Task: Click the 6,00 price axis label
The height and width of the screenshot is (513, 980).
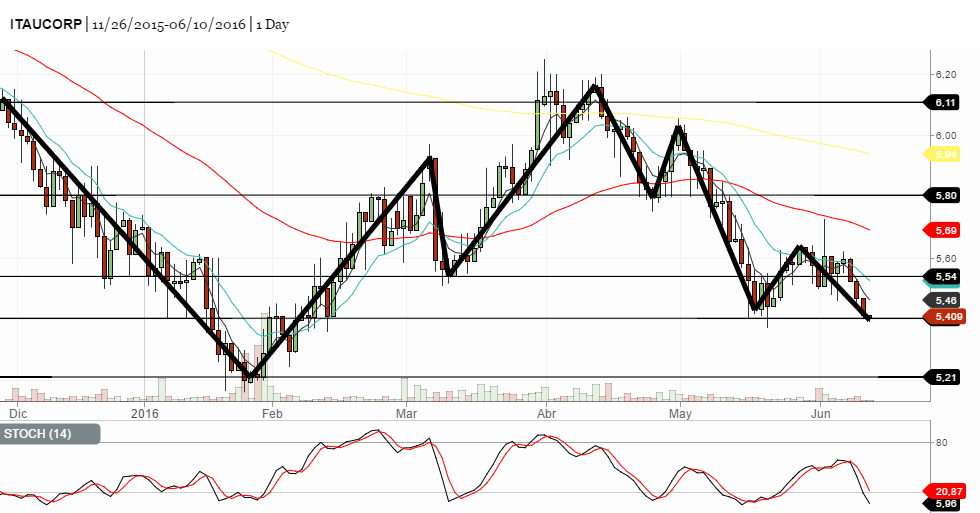Action: [946, 136]
